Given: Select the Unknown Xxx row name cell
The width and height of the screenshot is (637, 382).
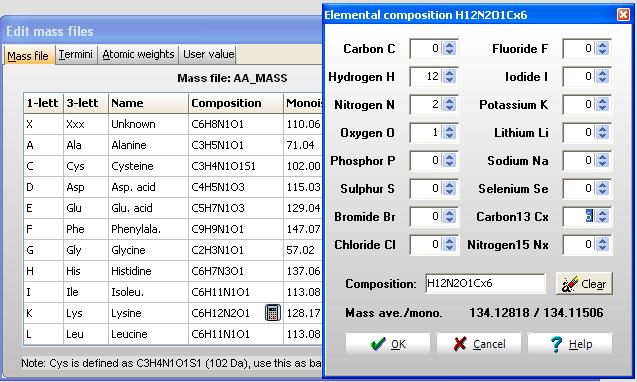Looking at the screenshot, I should [148, 124].
